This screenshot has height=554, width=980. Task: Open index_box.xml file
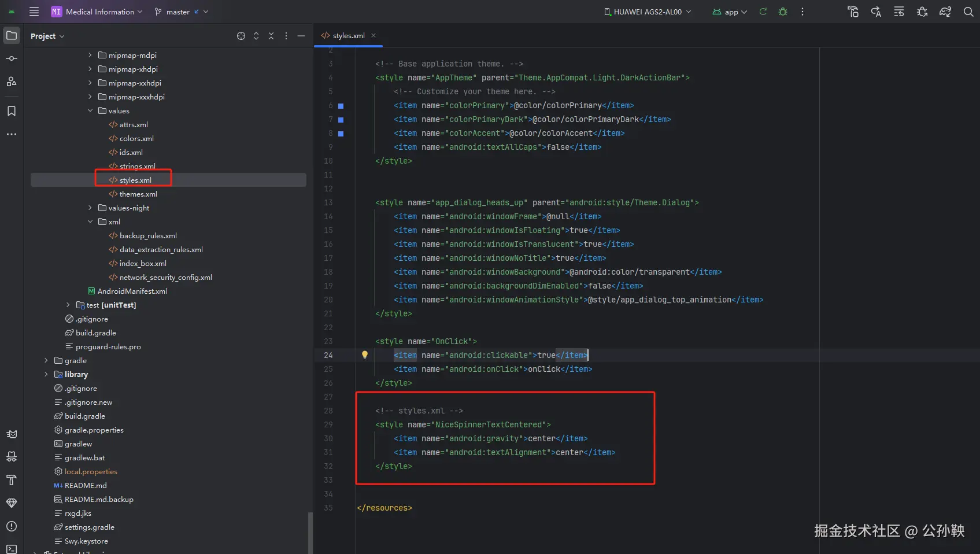(143, 263)
